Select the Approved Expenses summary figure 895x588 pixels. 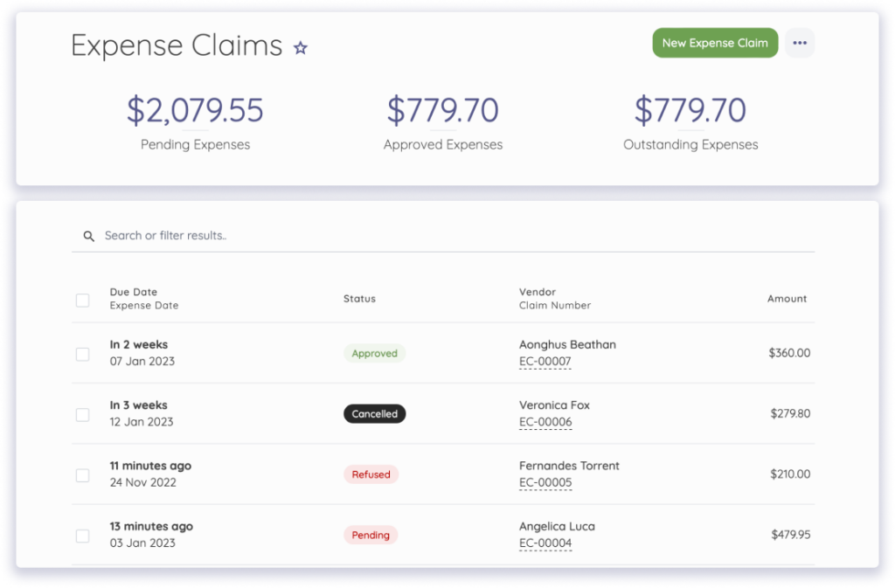443,110
